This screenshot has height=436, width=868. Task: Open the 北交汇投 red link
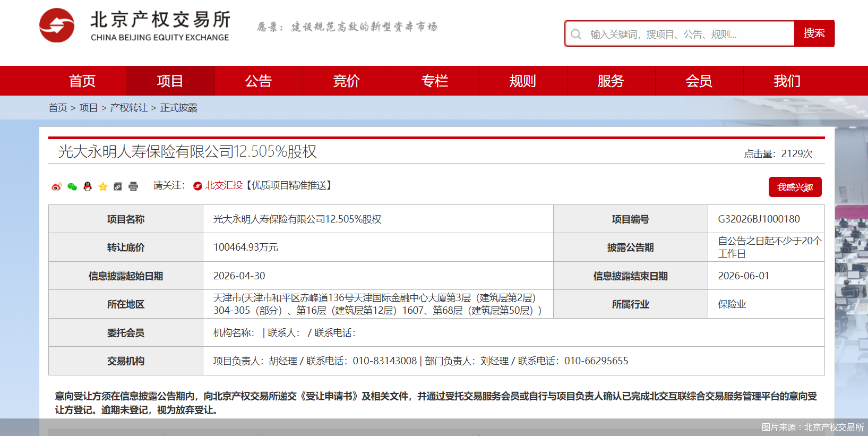[x=224, y=185]
